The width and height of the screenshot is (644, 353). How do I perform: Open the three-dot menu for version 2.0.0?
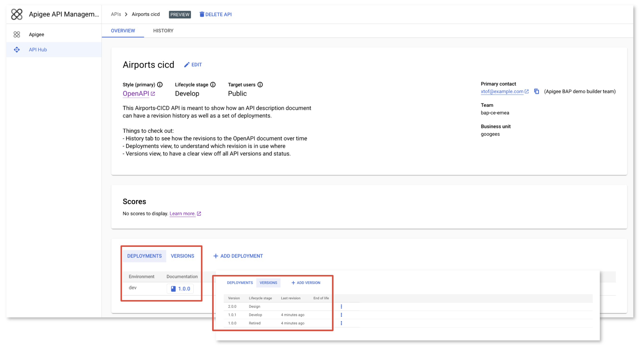[x=341, y=306]
